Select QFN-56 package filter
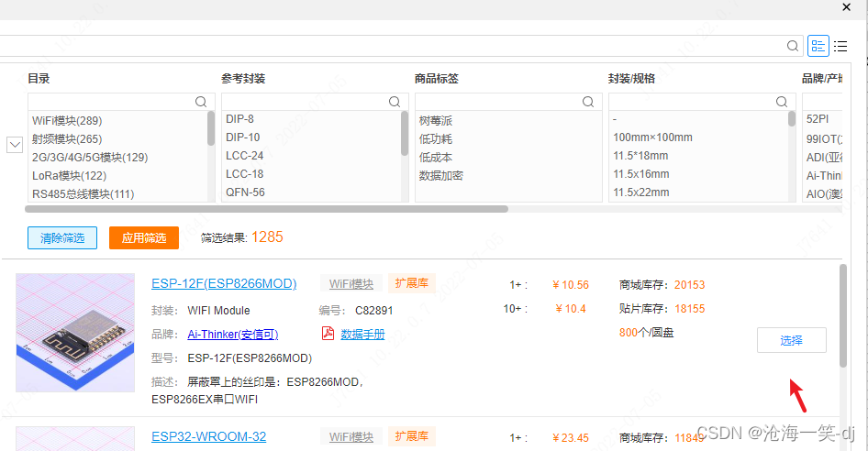The width and height of the screenshot is (868, 451). tap(245, 192)
